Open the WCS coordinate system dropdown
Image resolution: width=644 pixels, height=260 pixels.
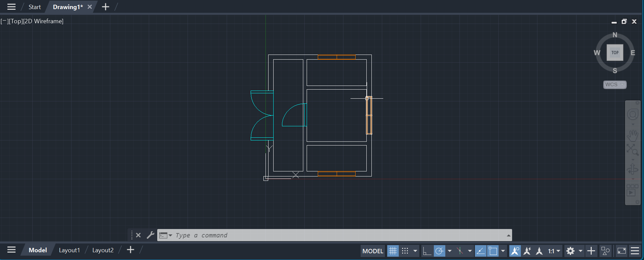pyautogui.click(x=615, y=85)
